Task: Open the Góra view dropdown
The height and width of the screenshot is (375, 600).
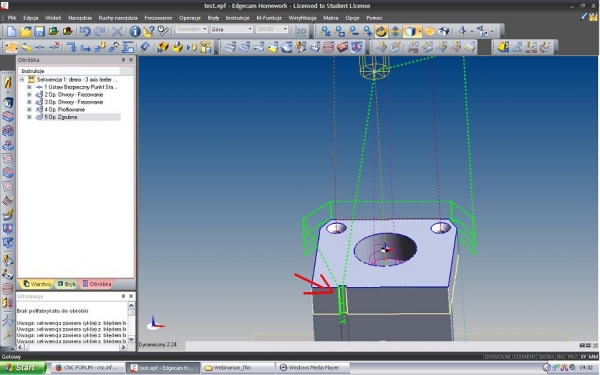Action: [x=232, y=29]
